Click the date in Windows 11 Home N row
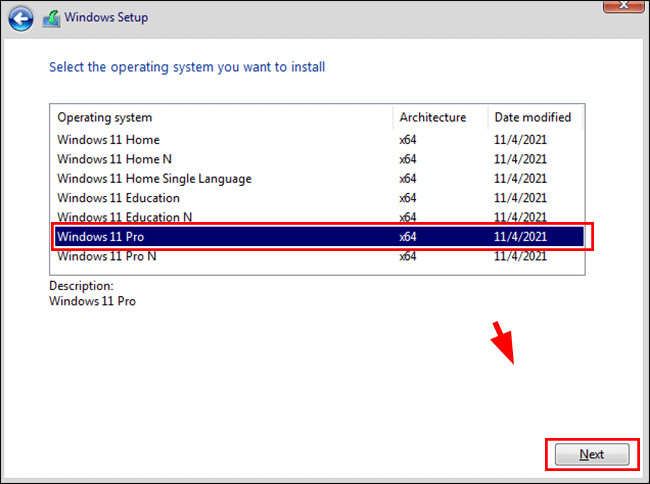The height and width of the screenshot is (484, 650). [520, 159]
